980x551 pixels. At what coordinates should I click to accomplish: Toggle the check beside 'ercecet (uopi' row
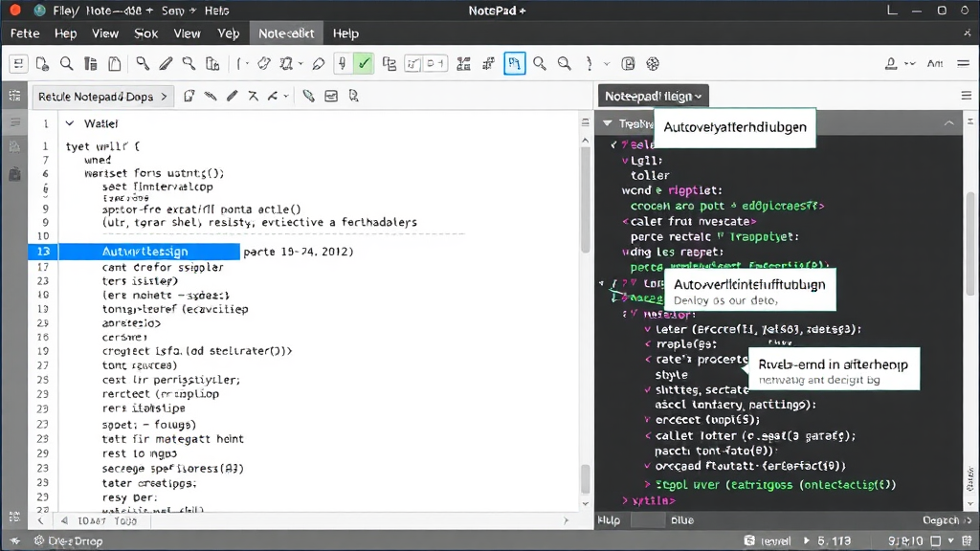648,420
